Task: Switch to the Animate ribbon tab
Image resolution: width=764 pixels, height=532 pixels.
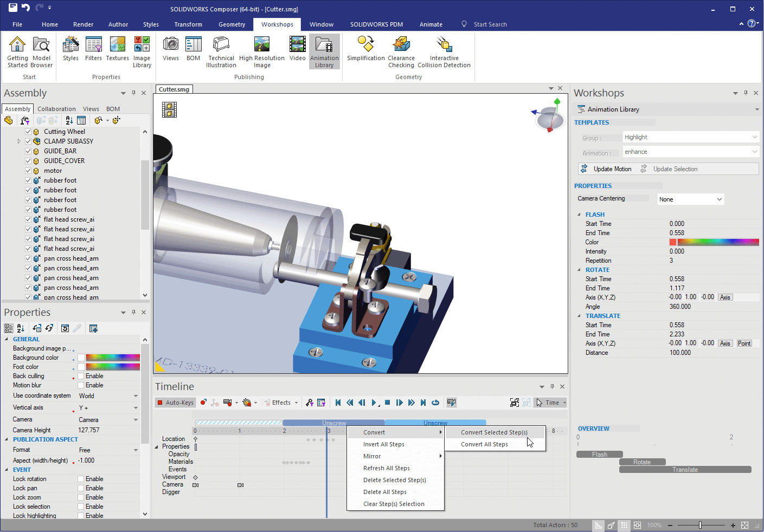Action: point(431,24)
